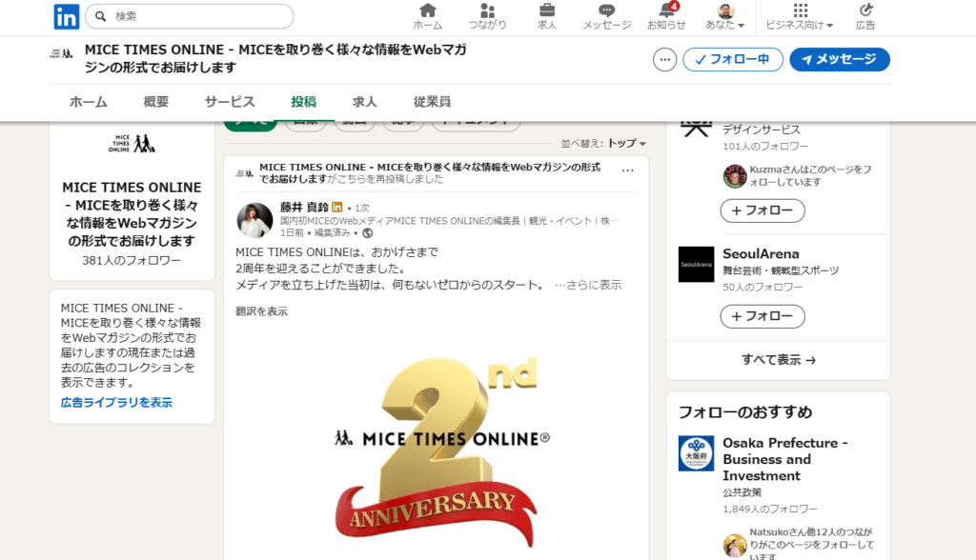Switch to the 求人 page tab

[x=365, y=102]
